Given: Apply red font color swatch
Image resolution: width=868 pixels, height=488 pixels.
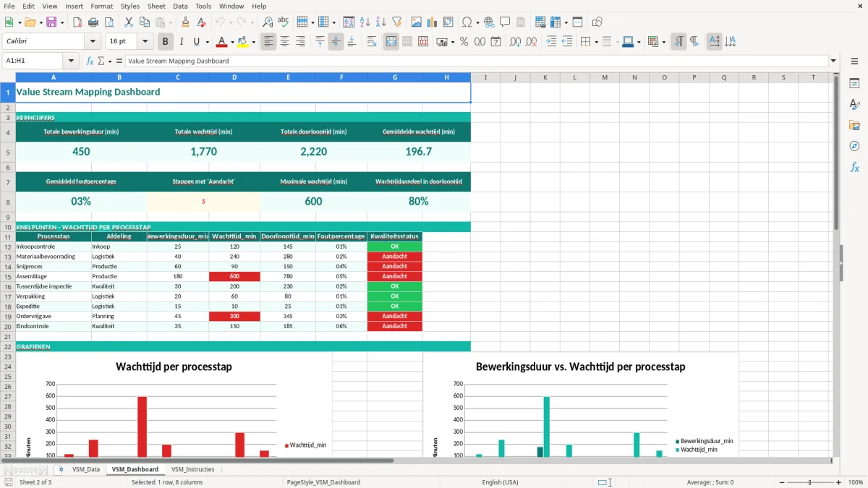Looking at the screenshot, I should point(222,42).
